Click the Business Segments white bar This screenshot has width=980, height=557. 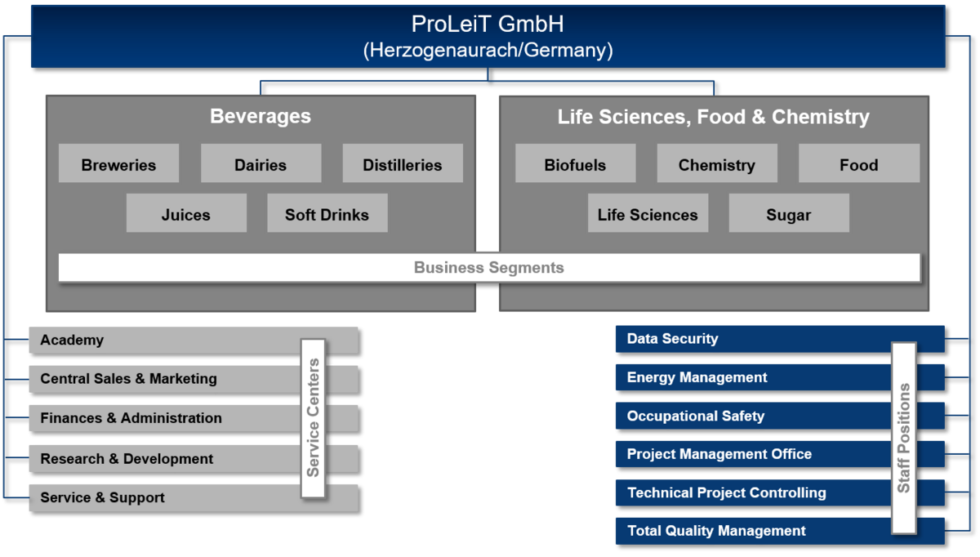(488, 268)
